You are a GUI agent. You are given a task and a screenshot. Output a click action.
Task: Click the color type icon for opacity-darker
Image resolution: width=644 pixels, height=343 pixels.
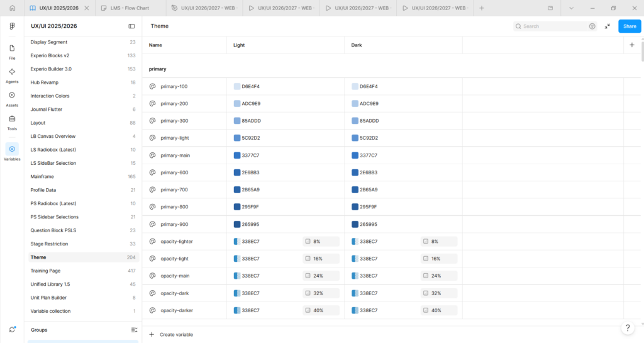click(152, 310)
